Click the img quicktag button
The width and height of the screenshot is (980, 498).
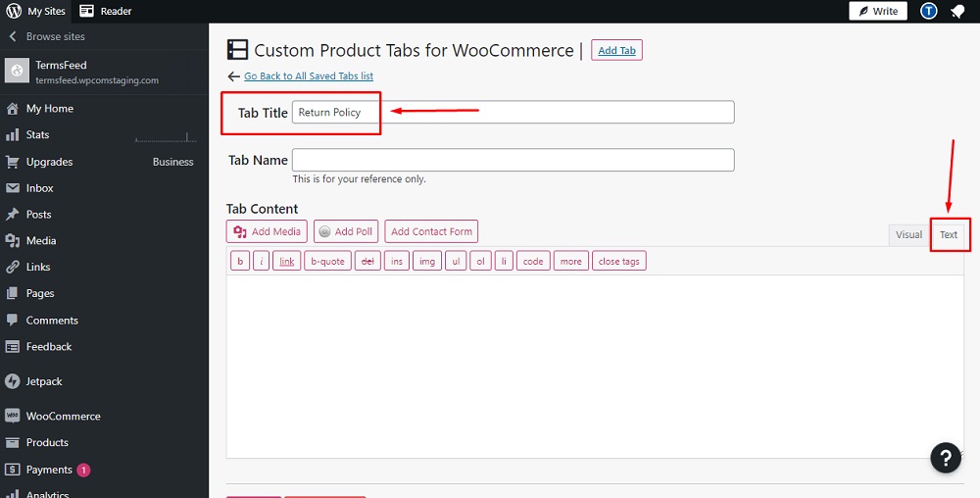point(427,261)
